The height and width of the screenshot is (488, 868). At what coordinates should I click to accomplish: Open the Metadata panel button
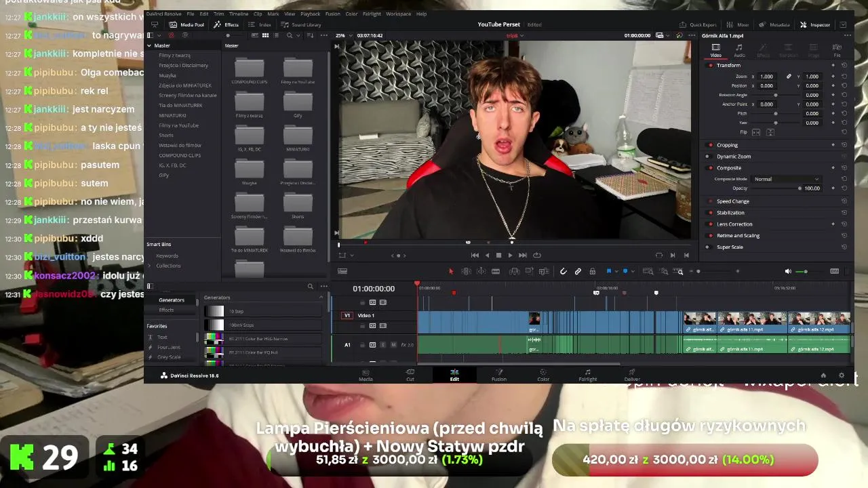[x=774, y=24]
